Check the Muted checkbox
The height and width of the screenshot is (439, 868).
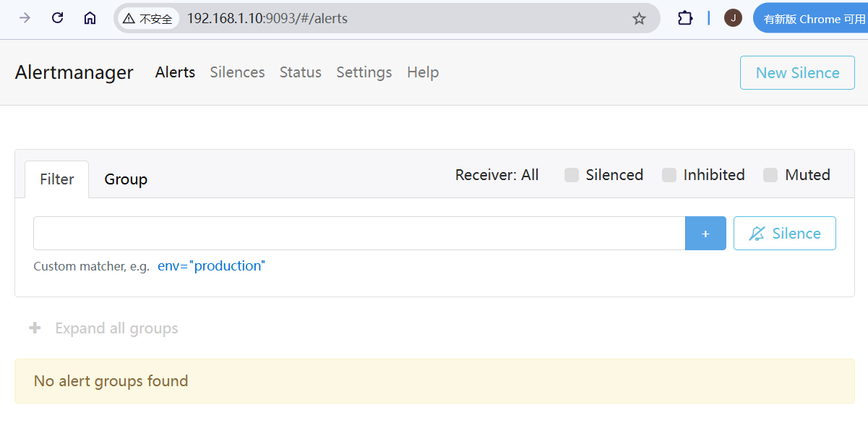tap(770, 175)
